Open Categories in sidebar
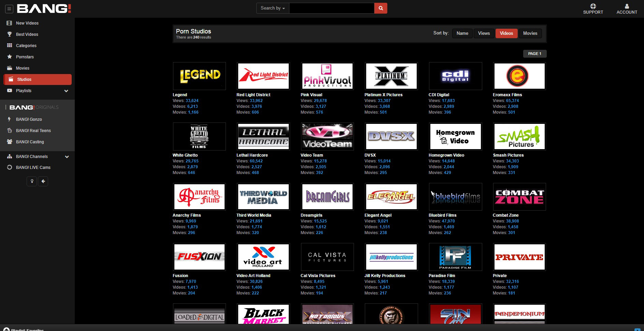The image size is (644, 331). click(x=26, y=45)
